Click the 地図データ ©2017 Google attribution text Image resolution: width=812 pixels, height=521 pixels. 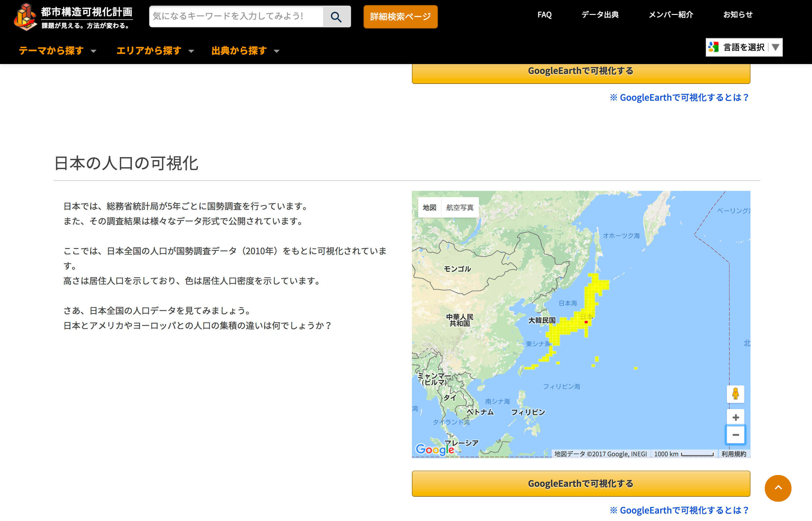[600, 454]
